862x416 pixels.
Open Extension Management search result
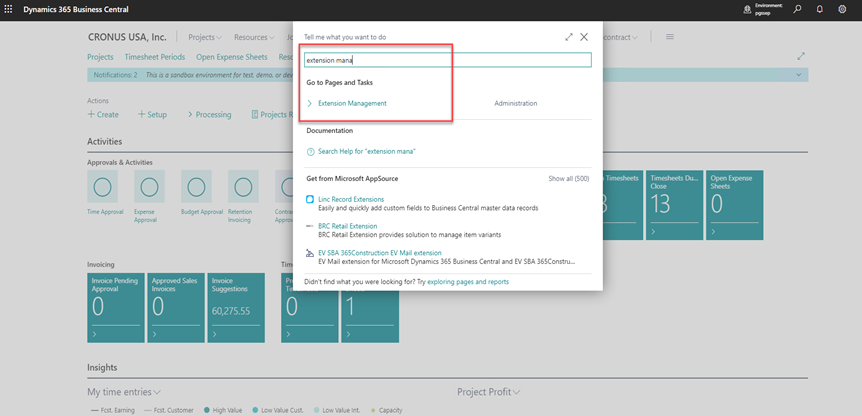tap(352, 103)
